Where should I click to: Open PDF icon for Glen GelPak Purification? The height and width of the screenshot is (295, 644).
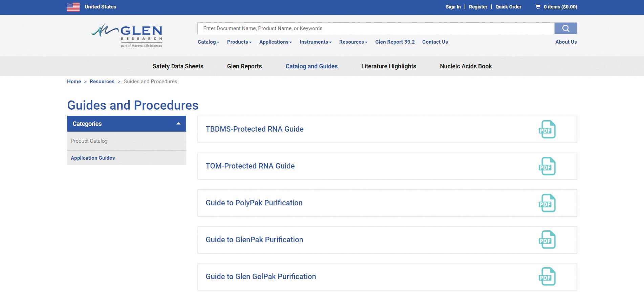(547, 276)
